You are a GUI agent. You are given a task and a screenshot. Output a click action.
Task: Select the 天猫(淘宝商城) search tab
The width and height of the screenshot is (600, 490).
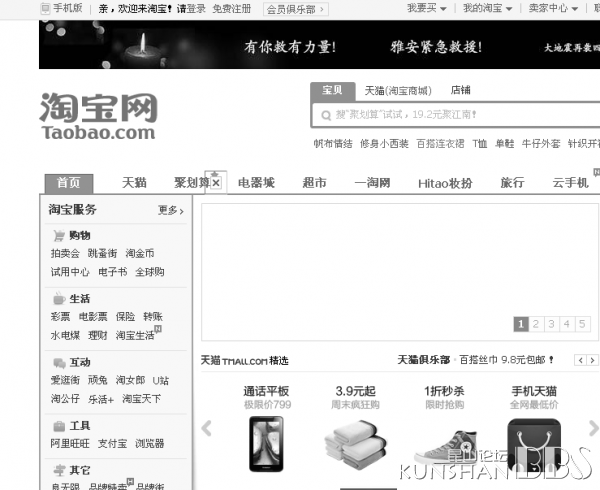coord(398,91)
